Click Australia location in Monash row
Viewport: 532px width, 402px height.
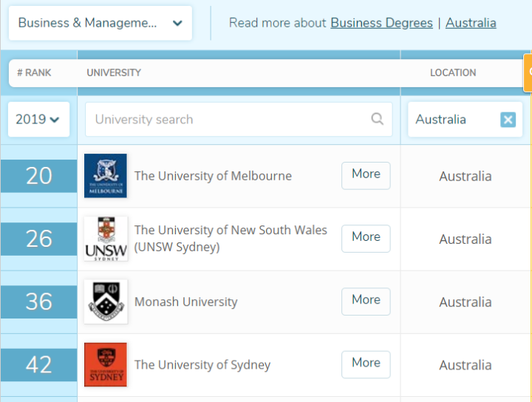tap(465, 302)
